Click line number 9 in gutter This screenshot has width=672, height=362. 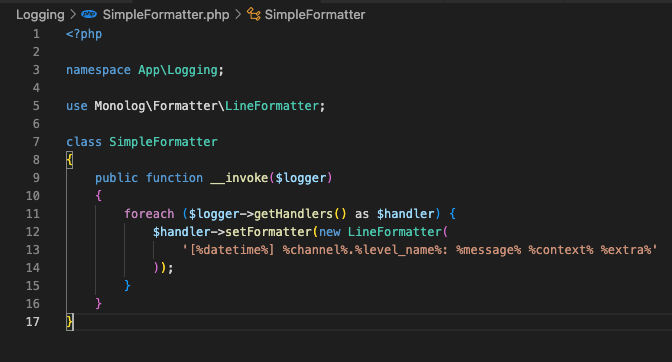coord(36,177)
